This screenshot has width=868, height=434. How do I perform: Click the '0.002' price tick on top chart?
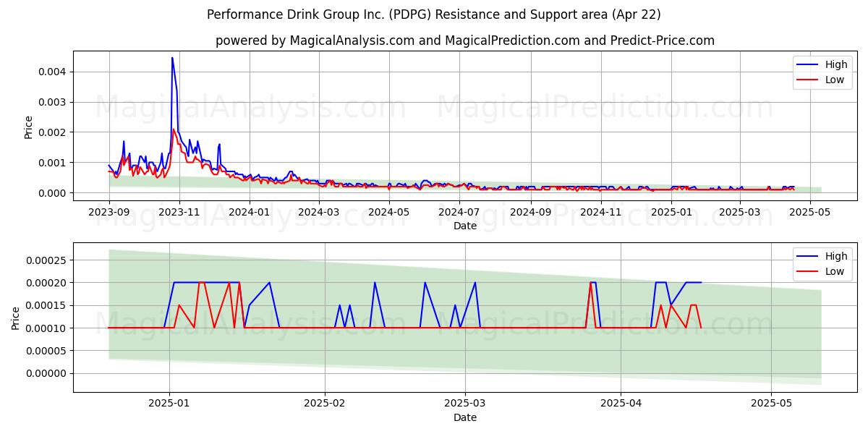click(x=53, y=132)
